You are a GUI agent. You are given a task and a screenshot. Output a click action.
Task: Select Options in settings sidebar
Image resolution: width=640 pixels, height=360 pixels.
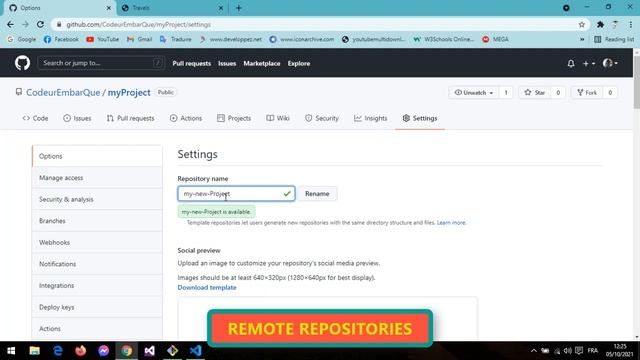tap(97, 156)
